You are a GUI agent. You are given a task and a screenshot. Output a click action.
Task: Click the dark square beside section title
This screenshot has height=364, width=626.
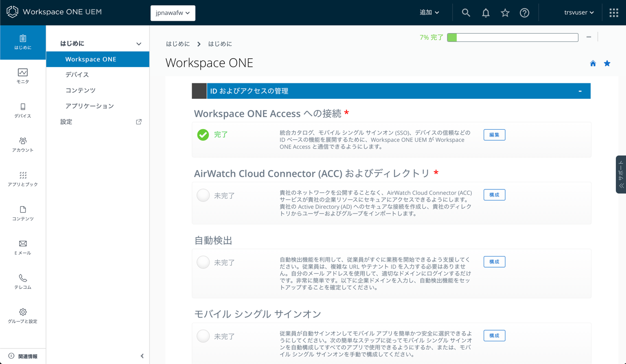[199, 91]
